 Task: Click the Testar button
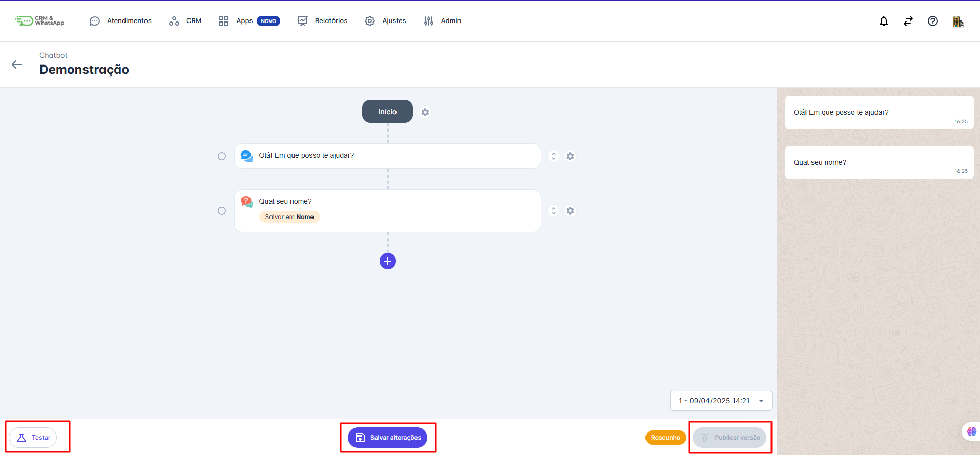(x=33, y=438)
